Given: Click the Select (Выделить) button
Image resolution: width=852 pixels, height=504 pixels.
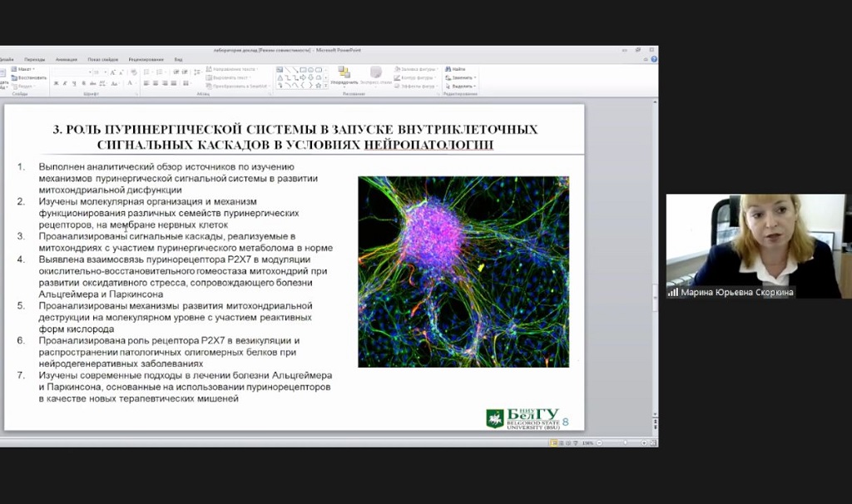Looking at the screenshot, I should pos(463,86).
